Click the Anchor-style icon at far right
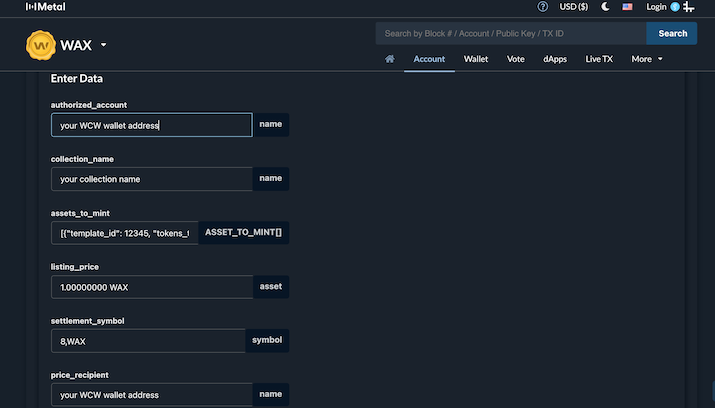 pyautogui.click(x=689, y=7)
